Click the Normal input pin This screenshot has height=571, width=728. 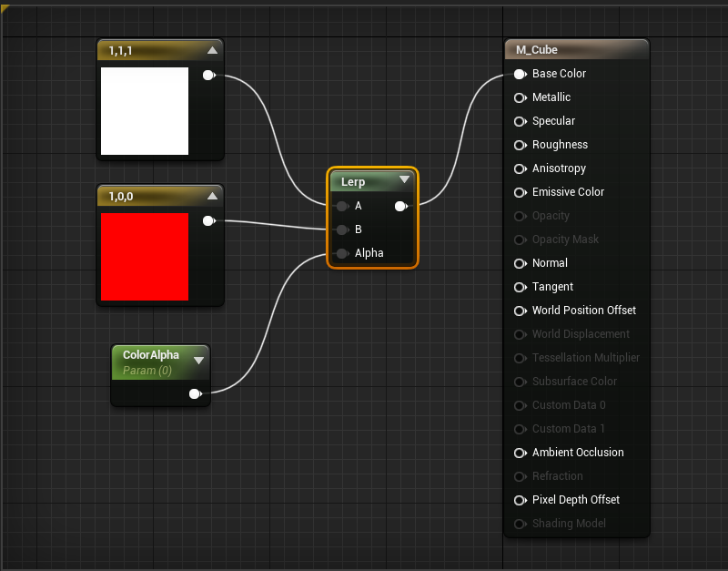click(x=520, y=263)
